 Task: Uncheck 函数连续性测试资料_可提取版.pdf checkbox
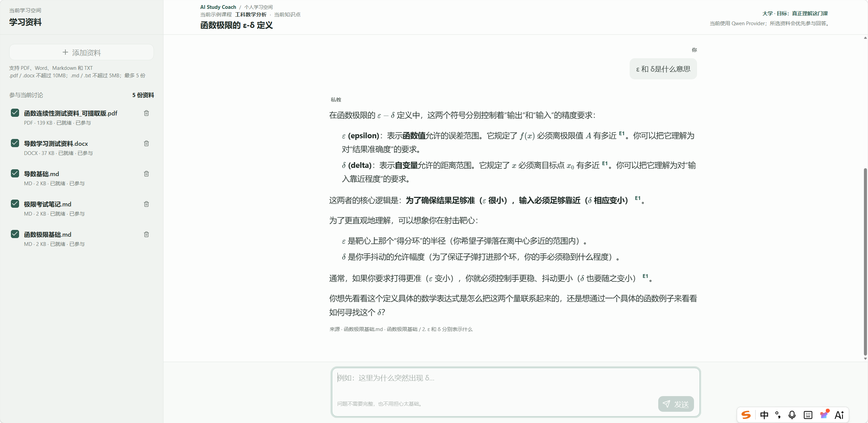point(15,113)
